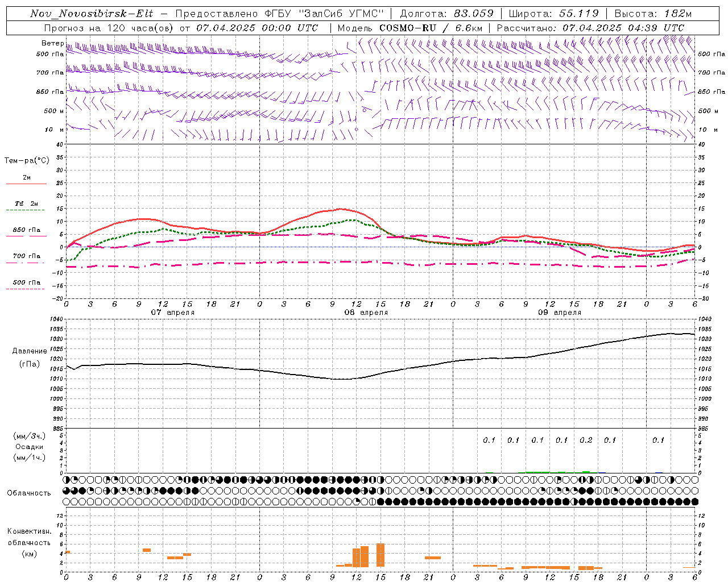Image resolution: width=728 pixels, height=582 pixels.
Task: Click the Давление pressure panel label
Action: point(30,351)
